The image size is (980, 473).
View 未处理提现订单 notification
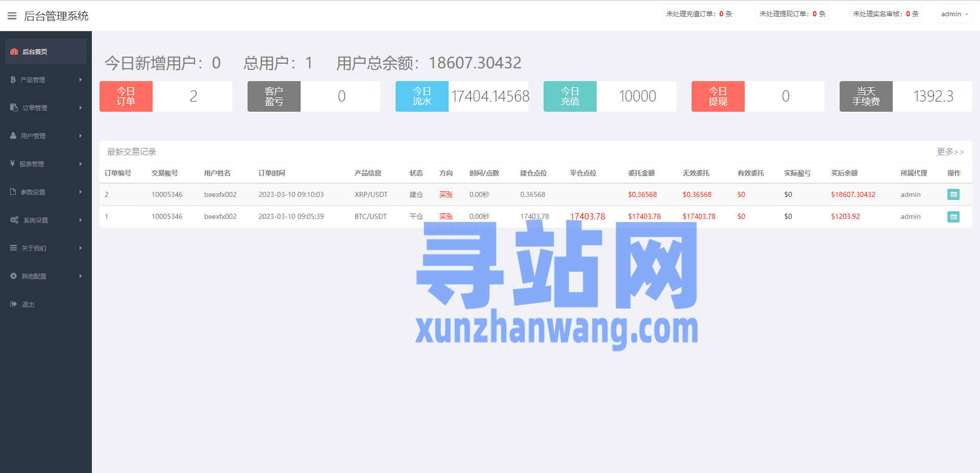(x=792, y=14)
